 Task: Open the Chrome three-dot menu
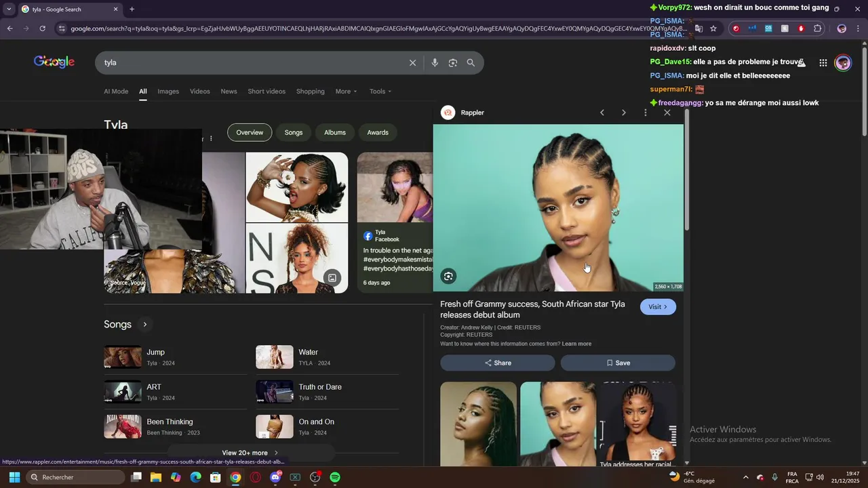point(859,28)
